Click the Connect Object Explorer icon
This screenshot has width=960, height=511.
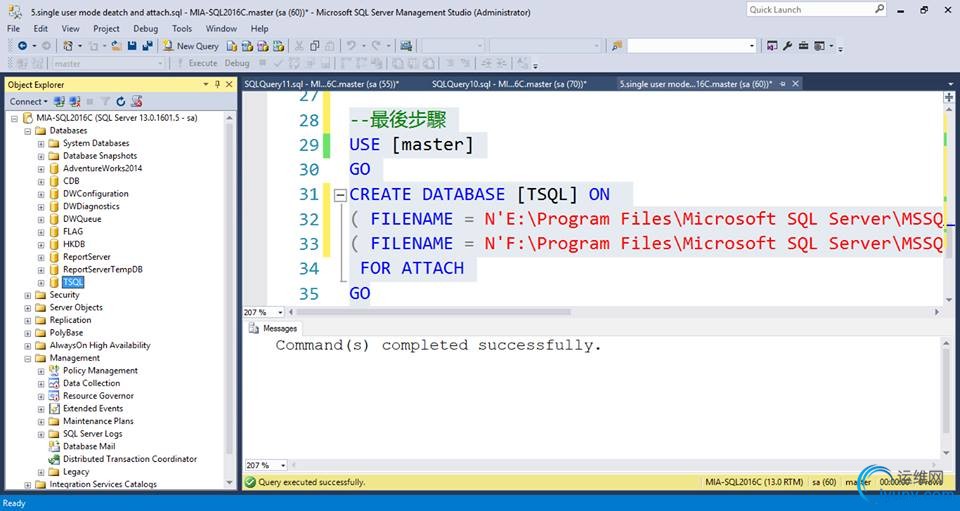59,102
